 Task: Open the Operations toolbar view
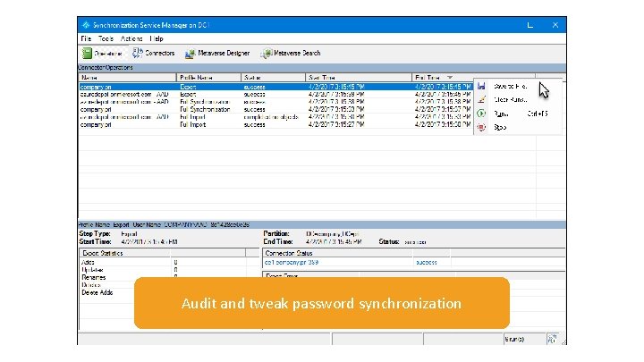[102, 54]
